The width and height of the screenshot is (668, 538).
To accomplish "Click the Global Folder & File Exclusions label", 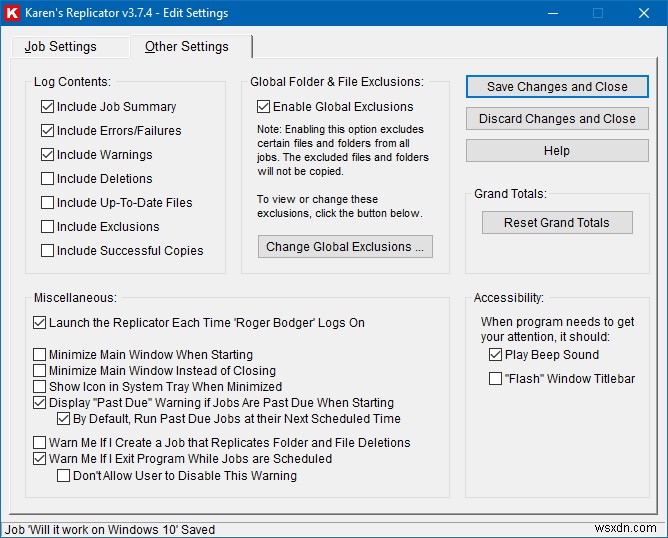I will tap(337, 81).
